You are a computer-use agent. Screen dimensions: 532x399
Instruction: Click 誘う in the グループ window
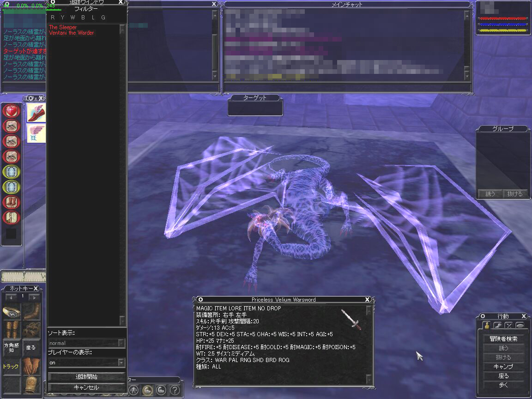[x=490, y=194]
